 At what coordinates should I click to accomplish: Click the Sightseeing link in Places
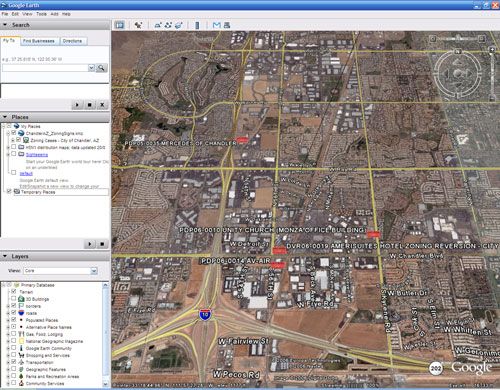[x=37, y=155]
